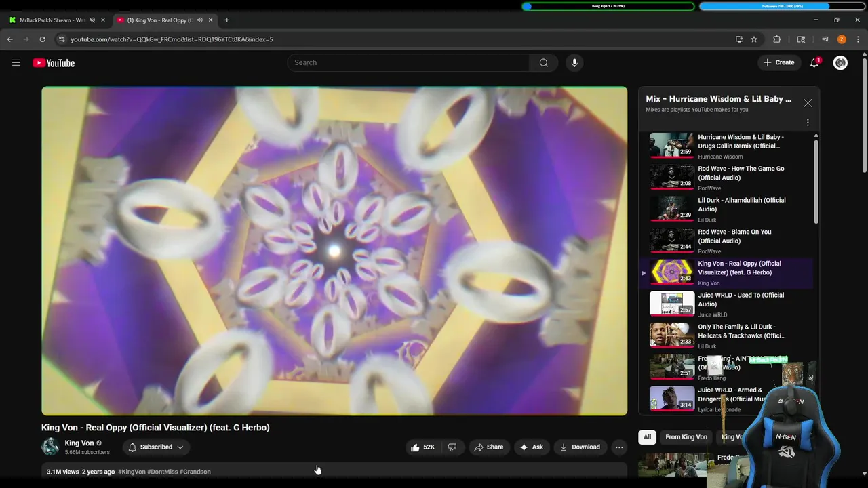Open King Von channel avatar
The height and width of the screenshot is (488, 868).
[x=50, y=447]
